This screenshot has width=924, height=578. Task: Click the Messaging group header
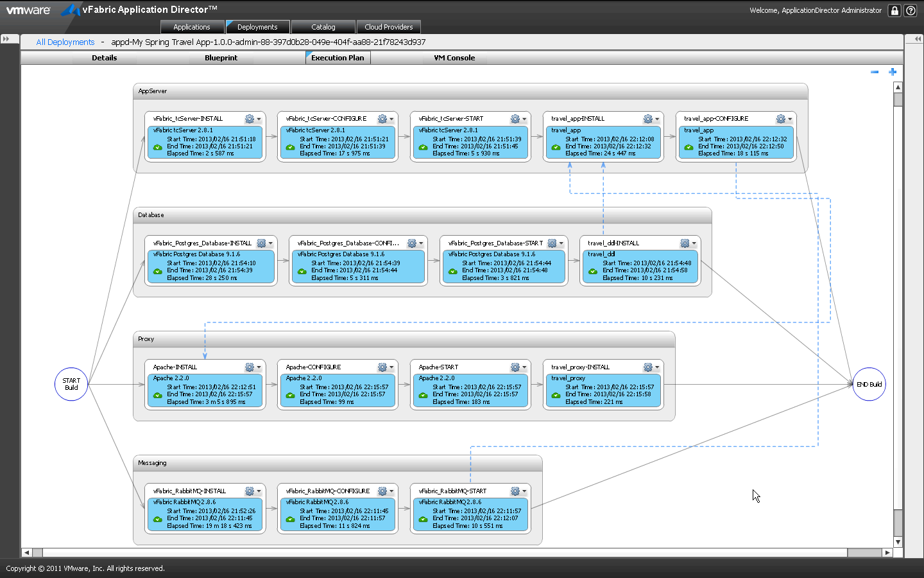[338, 463]
